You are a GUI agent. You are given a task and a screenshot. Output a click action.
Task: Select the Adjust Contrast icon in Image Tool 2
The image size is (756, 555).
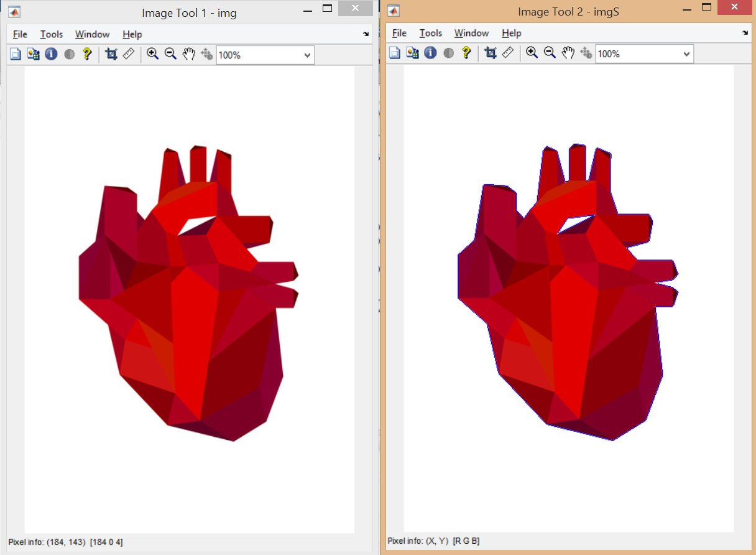click(x=448, y=53)
